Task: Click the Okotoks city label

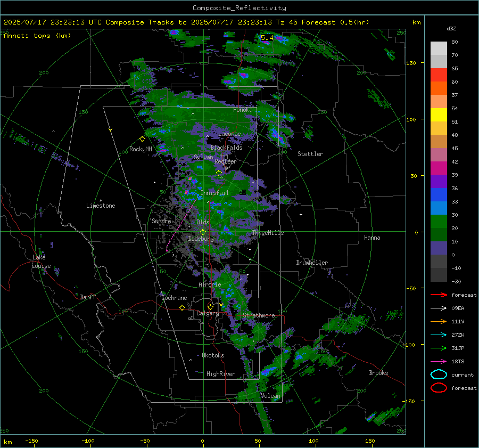Action: point(213,355)
